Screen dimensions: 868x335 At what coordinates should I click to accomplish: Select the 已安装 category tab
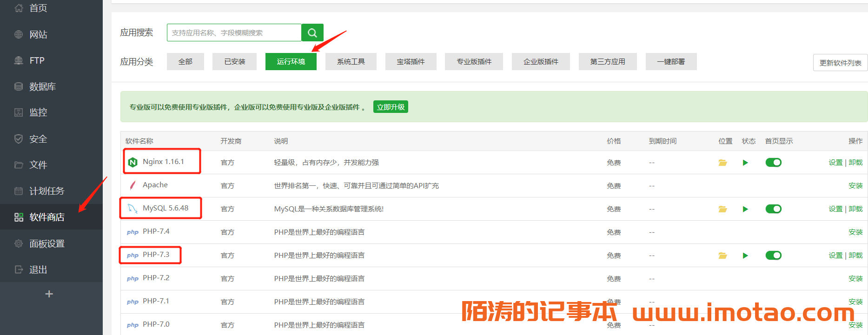[235, 61]
